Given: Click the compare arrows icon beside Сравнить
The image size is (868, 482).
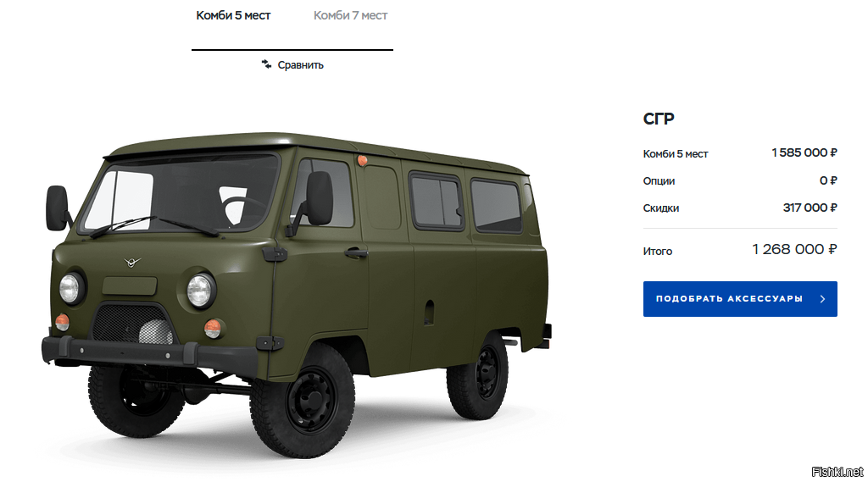Looking at the screenshot, I should [x=266, y=64].
